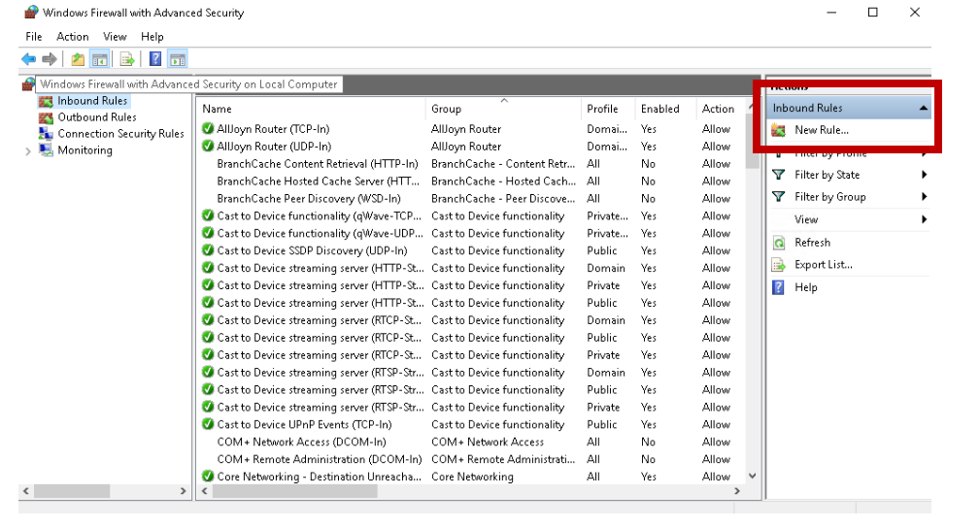Click the Export List toolbar icon
The width and height of the screenshot is (980, 528).
coord(127,59)
